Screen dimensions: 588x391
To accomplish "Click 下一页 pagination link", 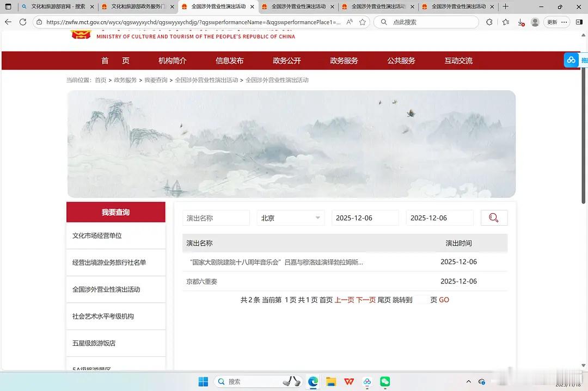I will 366,300.
